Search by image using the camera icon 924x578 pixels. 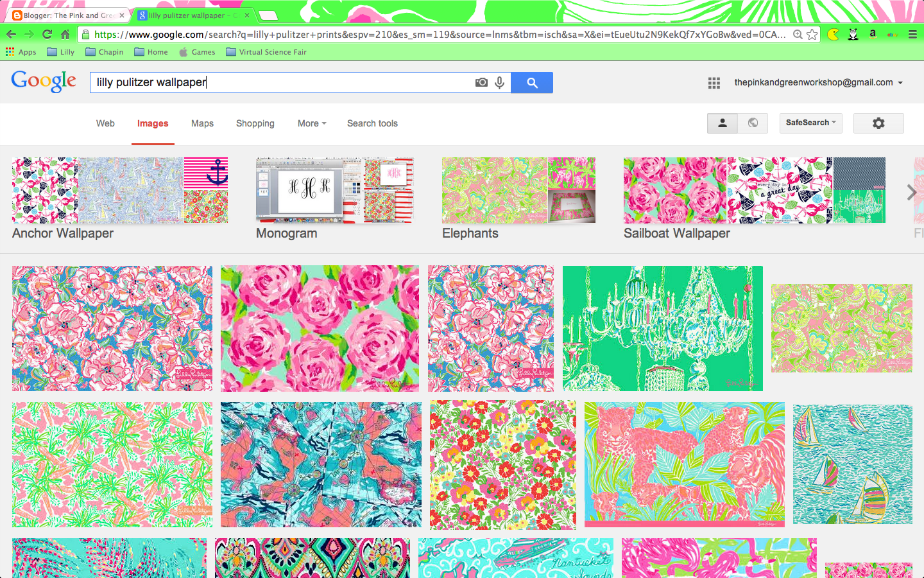481,82
